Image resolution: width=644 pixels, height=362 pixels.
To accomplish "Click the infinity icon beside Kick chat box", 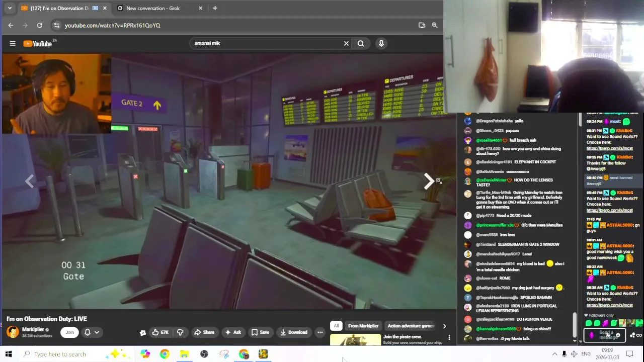I will (x=638, y=335).
